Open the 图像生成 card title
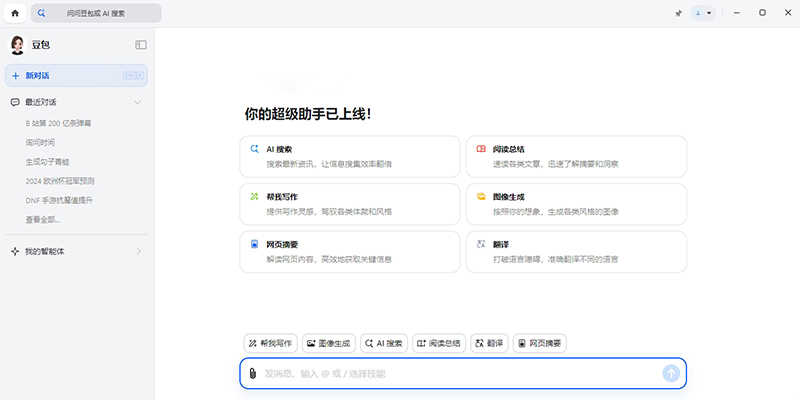Viewport: 800px width, 400px height. [508, 197]
